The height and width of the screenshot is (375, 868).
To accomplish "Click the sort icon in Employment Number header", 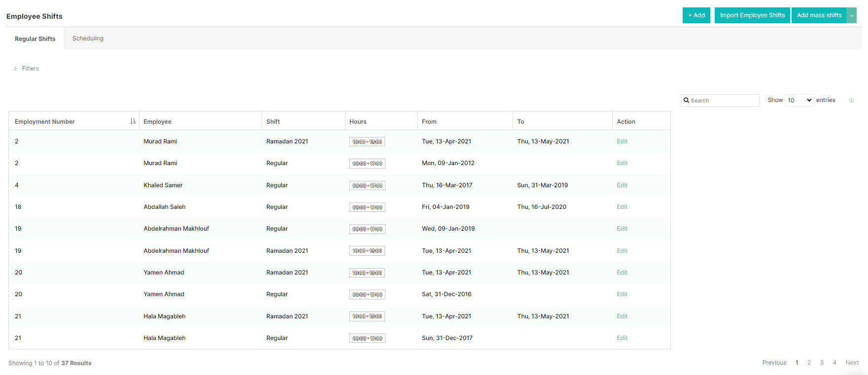I will pyautogui.click(x=133, y=121).
